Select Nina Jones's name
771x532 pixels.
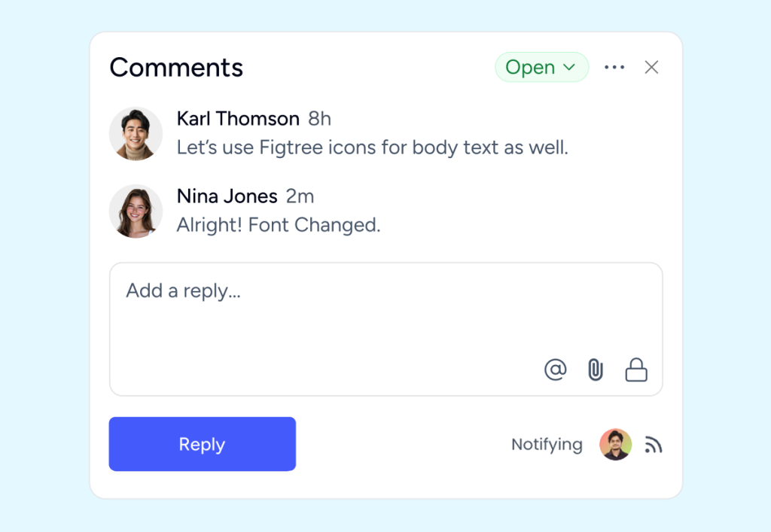[x=227, y=196]
